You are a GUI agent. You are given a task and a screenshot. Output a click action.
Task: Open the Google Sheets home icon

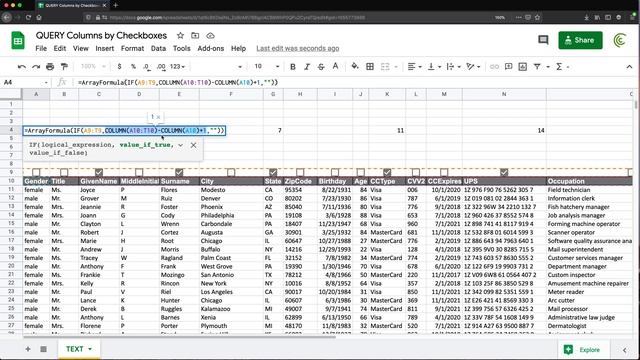18,40
